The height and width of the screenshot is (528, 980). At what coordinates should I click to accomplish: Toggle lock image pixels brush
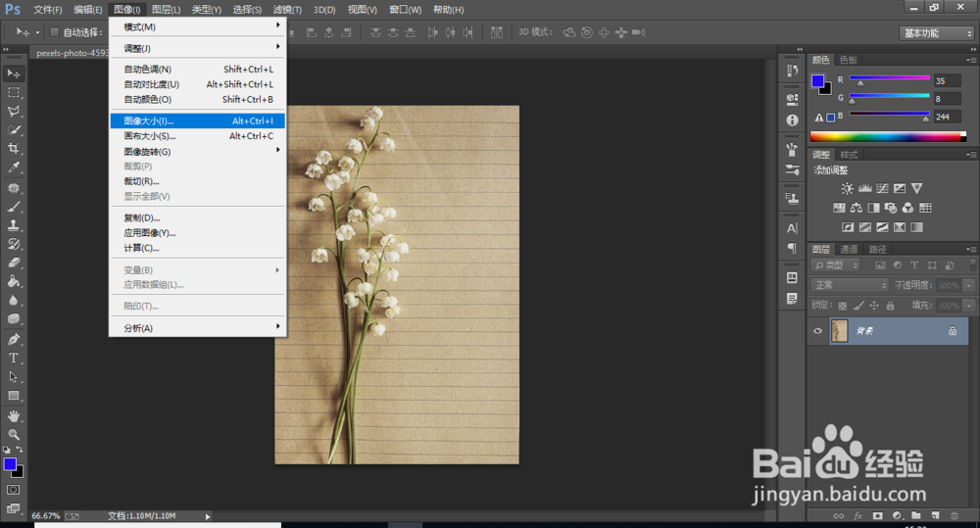pyautogui.click(x=858, y=306)
